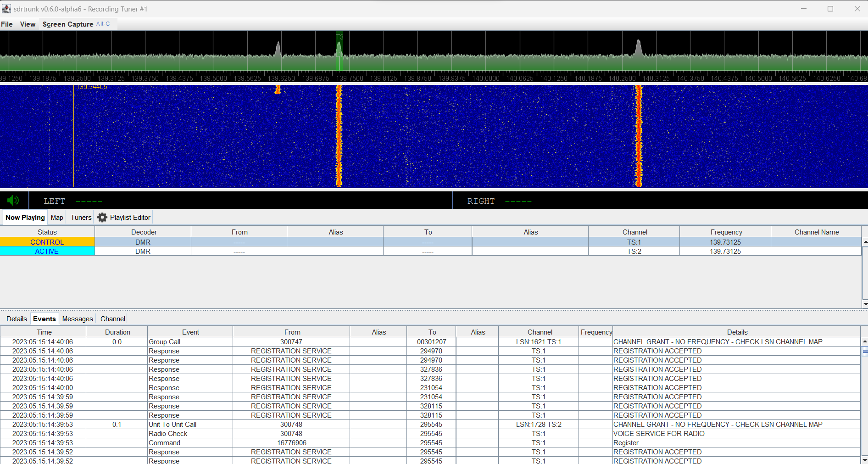Select the Now Playing tab
This screenshot has width=868, height=464.
click(x=24, y=217)
